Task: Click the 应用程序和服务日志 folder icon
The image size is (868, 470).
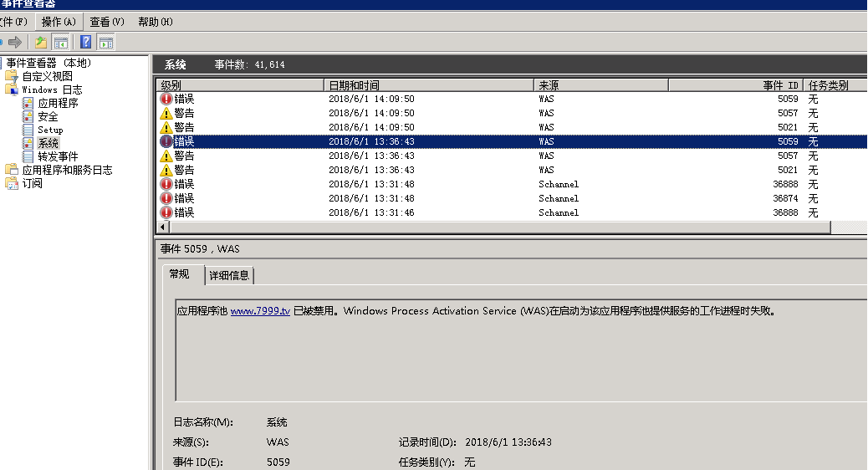Action: click(12, 170)
